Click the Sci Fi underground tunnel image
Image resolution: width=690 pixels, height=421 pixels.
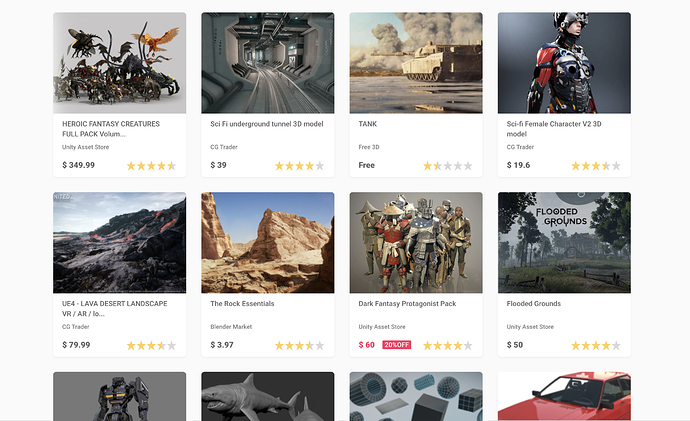click(267, 63)
